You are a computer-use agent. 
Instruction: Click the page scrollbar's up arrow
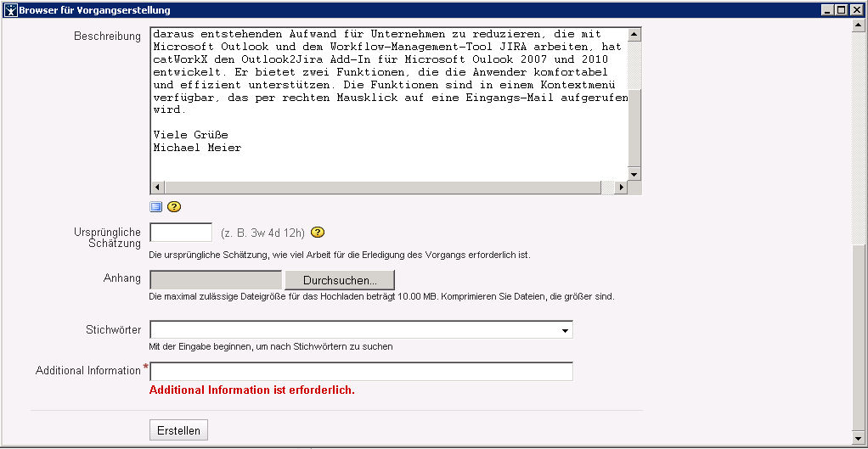859,25
